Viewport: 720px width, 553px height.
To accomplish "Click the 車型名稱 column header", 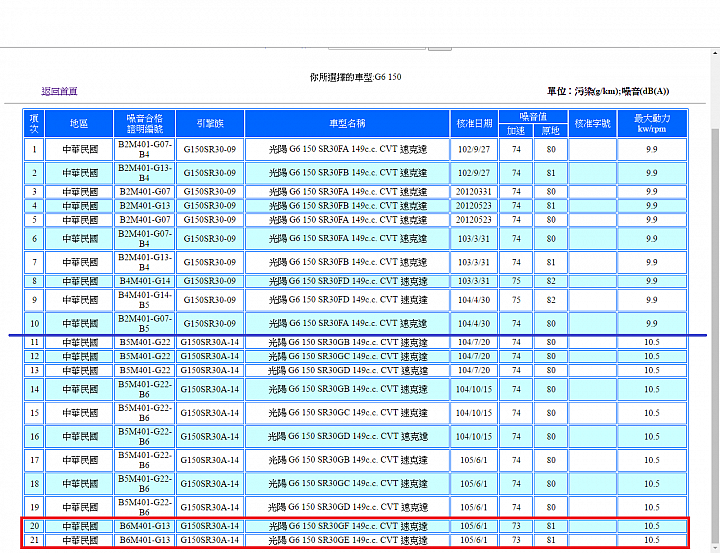I will point(347,123).
